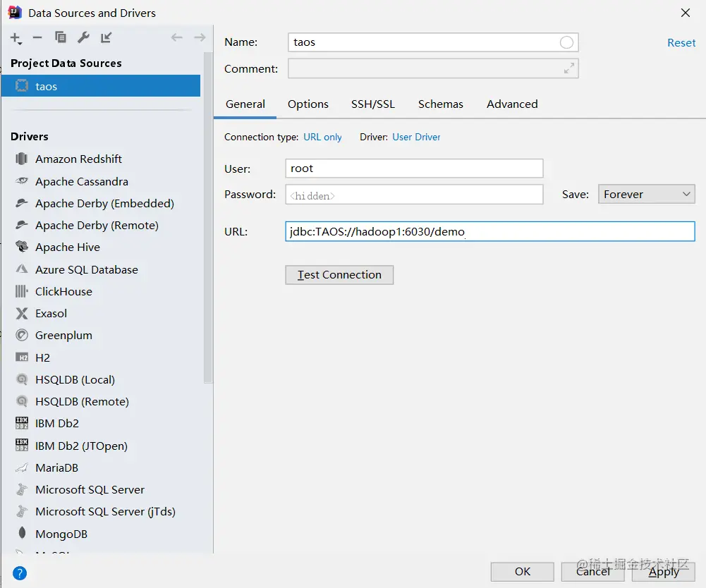The width and height of the screenshot is (706, 588).
Task: Click the Apache Derby (Embedded) icon
Action: 22,203
